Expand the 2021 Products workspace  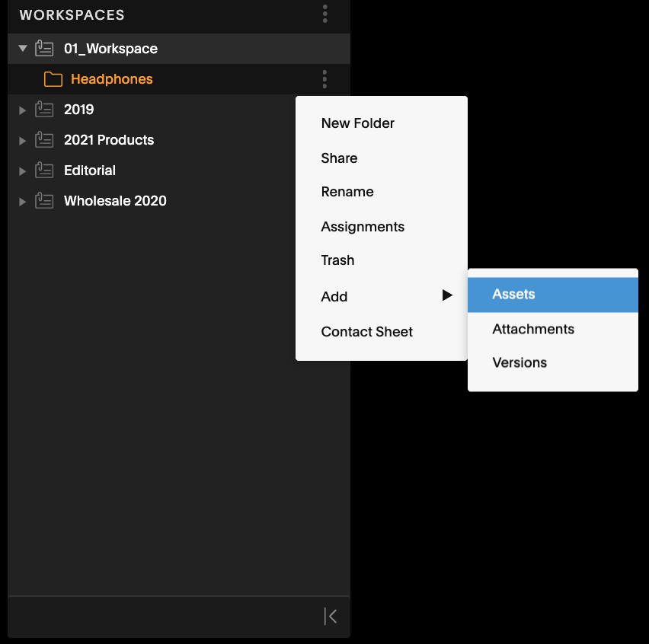[22, 141]
